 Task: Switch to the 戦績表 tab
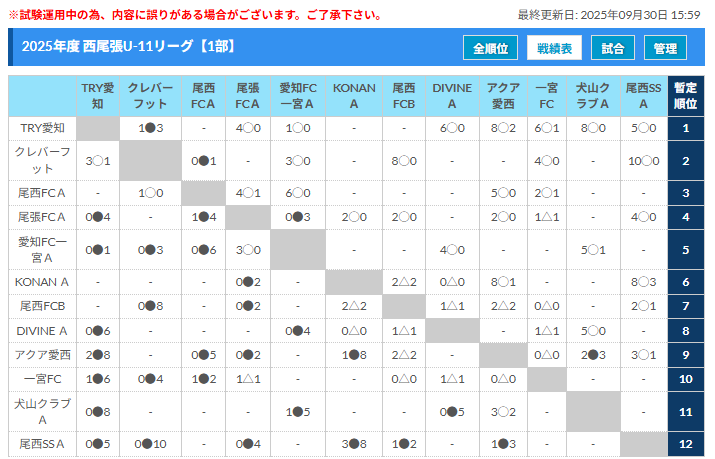554,48
